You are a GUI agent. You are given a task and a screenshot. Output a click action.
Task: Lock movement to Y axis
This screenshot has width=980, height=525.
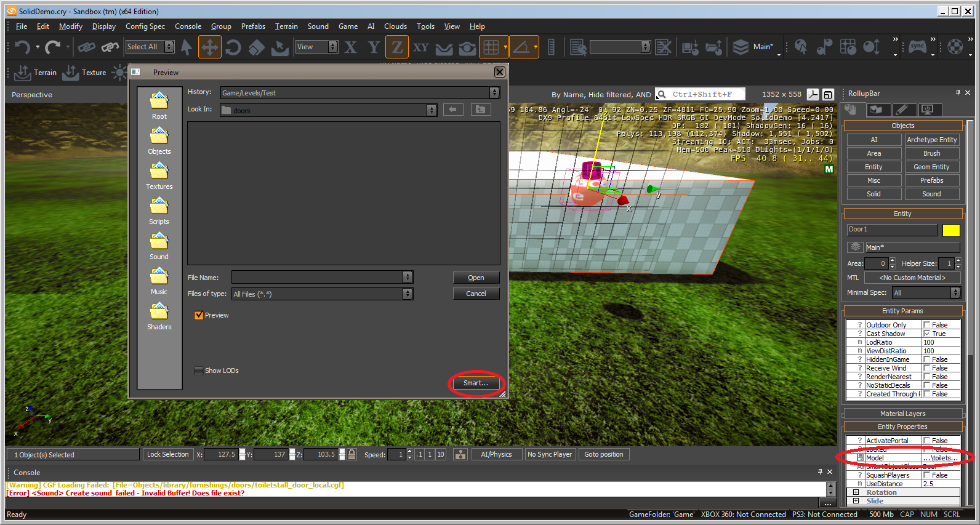pyautogui.click(x=374, y=47)
